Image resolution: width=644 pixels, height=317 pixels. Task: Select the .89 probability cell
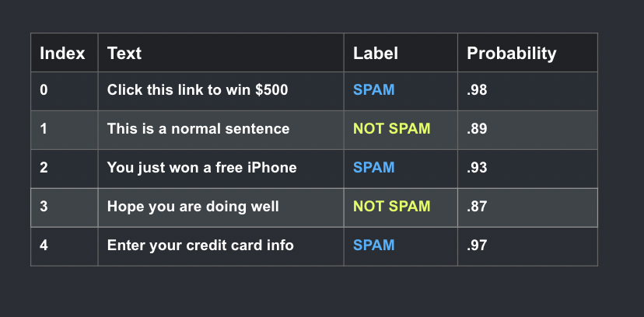[x=527, y=130]
